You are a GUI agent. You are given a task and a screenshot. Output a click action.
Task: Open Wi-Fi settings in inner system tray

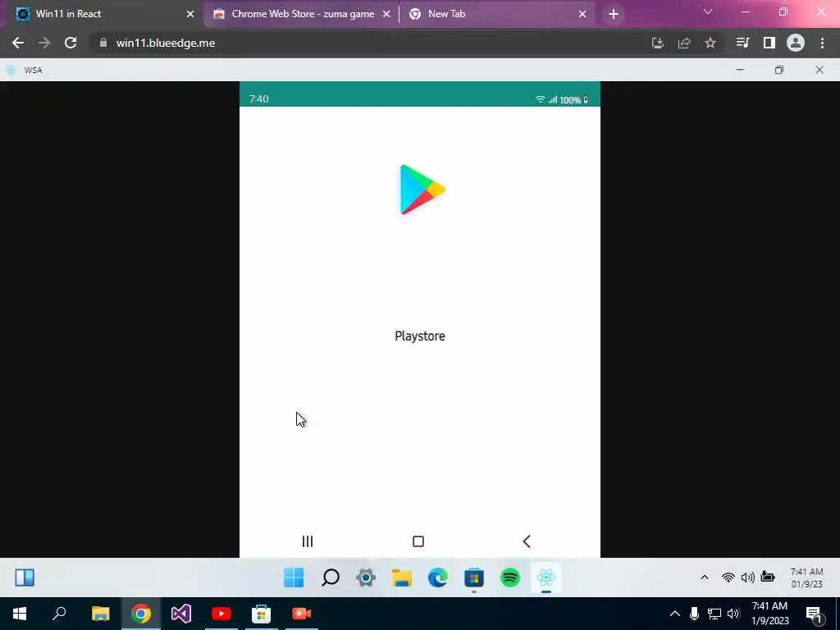[728, 577]
